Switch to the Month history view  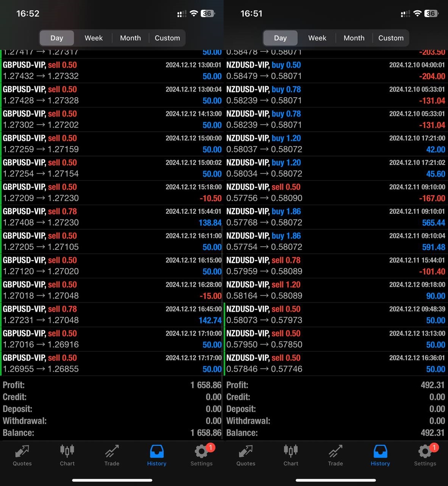pos(130,38)
